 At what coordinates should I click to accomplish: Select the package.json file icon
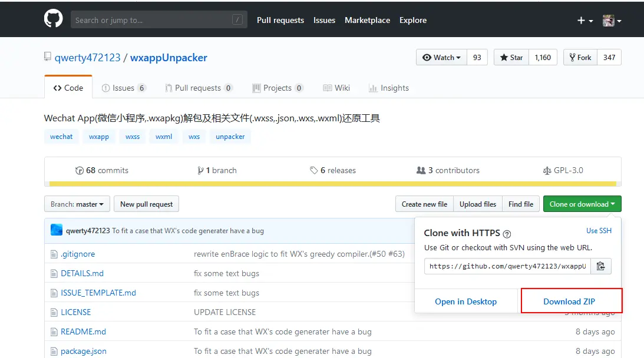point(54,352)
